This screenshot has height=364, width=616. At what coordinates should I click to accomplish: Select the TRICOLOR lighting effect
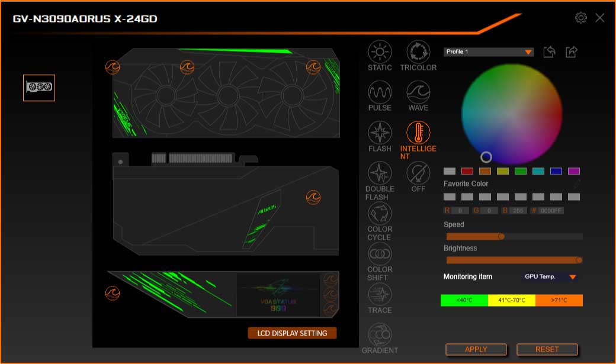(x=418, y=52)
